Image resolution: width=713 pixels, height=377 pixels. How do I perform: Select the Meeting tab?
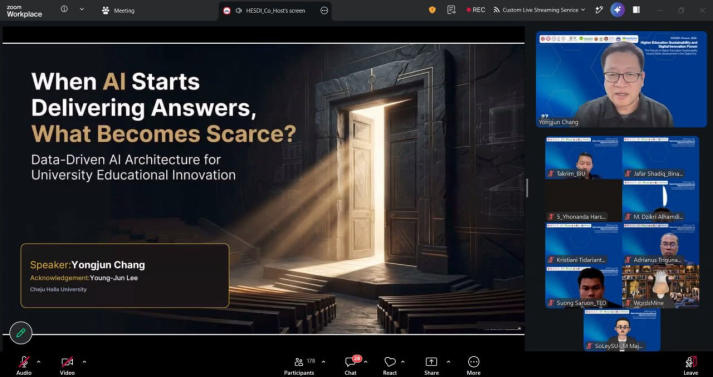click(118, 10)
